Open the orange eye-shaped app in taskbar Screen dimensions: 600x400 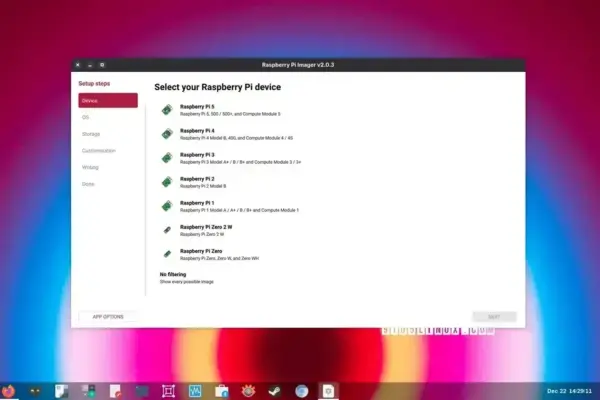(x=248, y=391)
